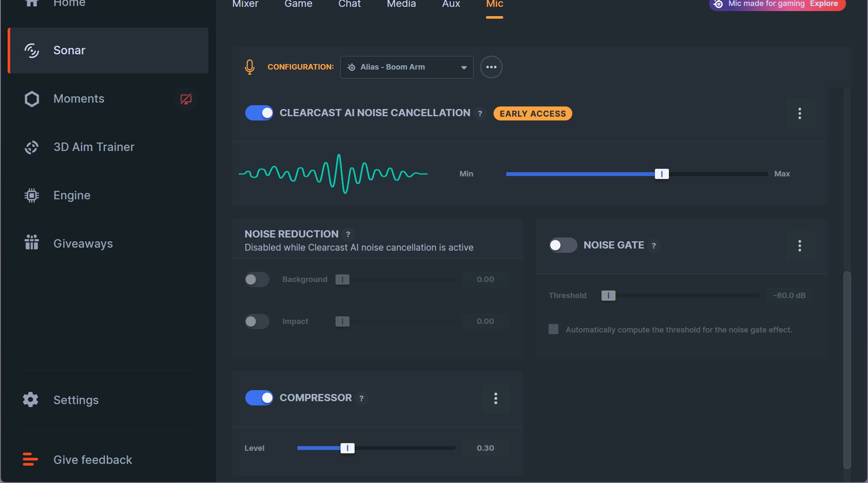Switch to the Chat tab
The image size is (868, 483).
pos(349,4)
